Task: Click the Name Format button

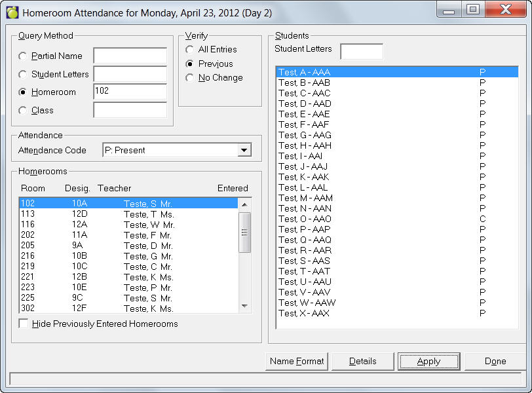Action: pos(297,362)
